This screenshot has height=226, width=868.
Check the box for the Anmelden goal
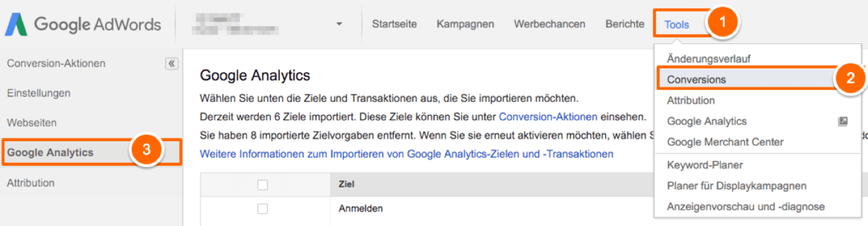click(263, 208)
